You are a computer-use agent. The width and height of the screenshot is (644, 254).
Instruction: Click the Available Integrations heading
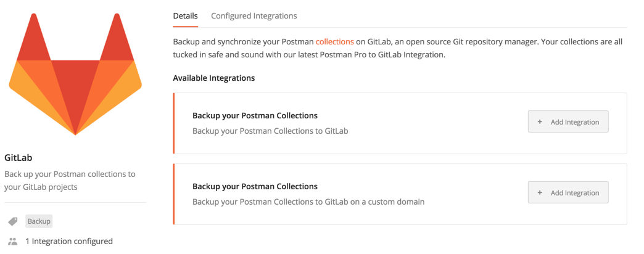point(213,78)
